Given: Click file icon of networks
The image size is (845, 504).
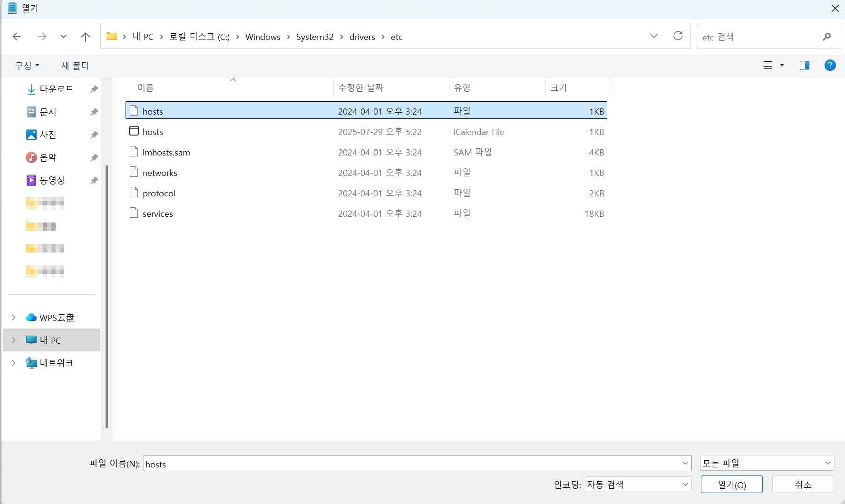Looking at the screenshot, I should [134, 172].
